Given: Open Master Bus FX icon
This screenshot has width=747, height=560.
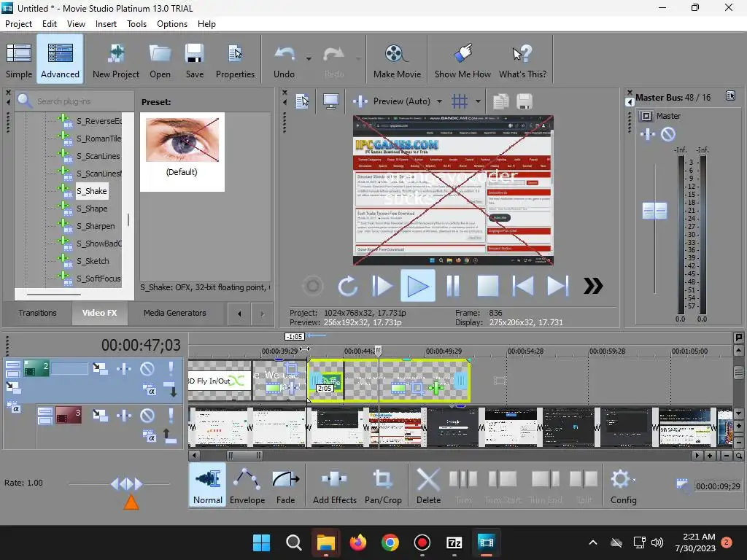Looking at the screenshot, I should pyautogui.click(x=648, y=134).
